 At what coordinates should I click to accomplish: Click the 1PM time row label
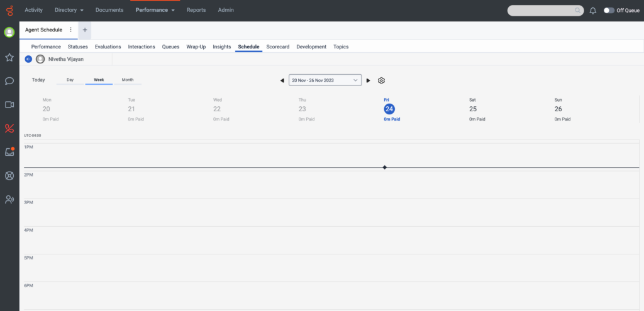pos(29,147)
